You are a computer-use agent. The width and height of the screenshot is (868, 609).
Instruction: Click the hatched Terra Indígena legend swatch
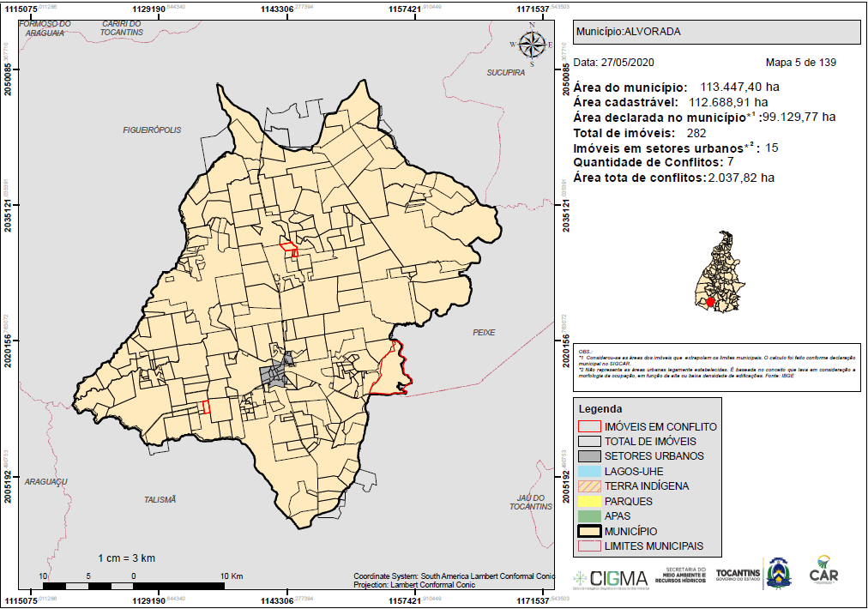[x=589, y=486]
